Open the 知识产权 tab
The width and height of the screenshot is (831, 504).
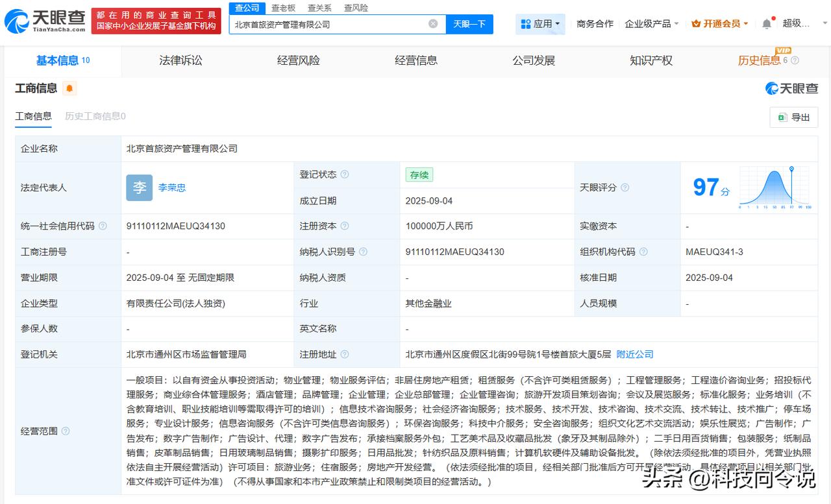(651, 60)
